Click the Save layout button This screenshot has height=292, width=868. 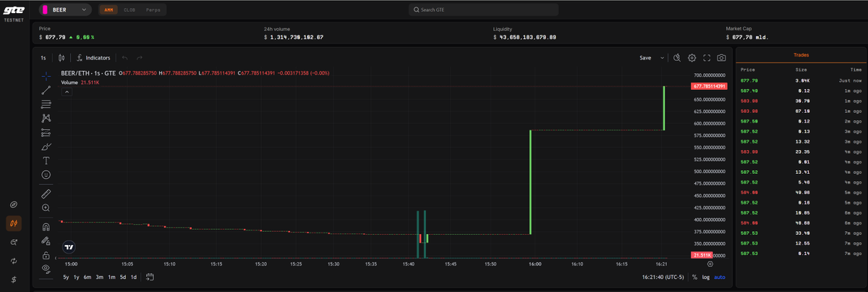pyautogui.click(x=645, y=57)
